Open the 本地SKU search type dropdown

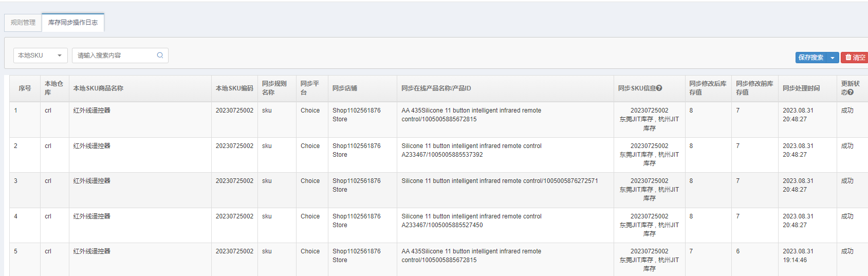pos(41,56)
